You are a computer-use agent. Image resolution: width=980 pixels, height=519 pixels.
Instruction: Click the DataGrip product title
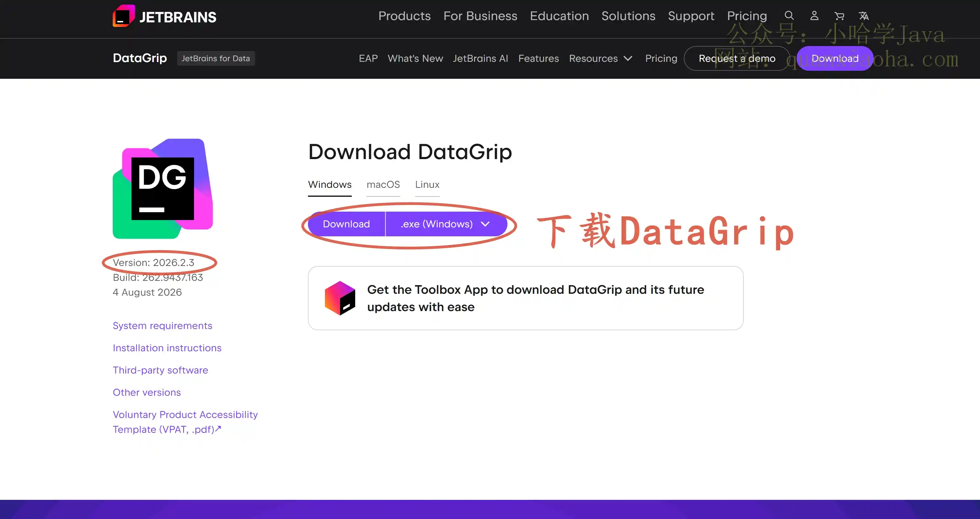140,58
